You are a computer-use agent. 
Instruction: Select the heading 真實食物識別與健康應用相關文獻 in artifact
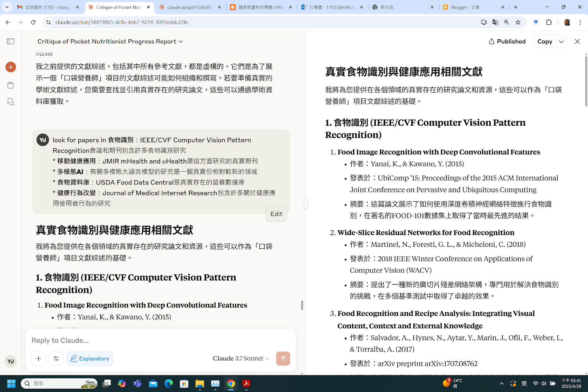pyautogui.click(x=404, y=72)
